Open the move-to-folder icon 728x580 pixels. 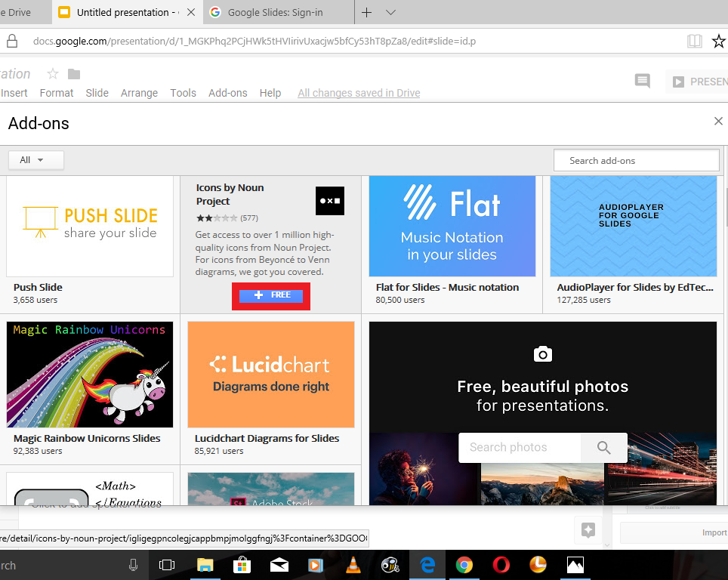pyautogui.click(x=74, y=74)
